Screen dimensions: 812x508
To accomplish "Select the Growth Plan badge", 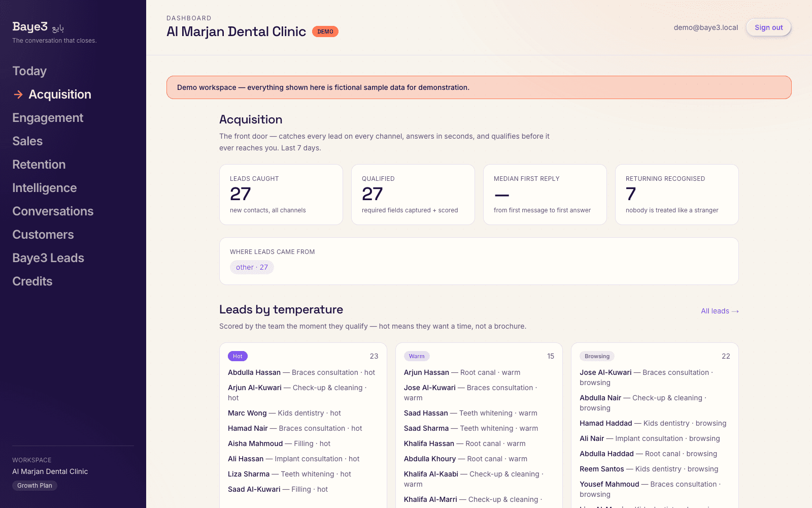I will [x=35, y=486].
